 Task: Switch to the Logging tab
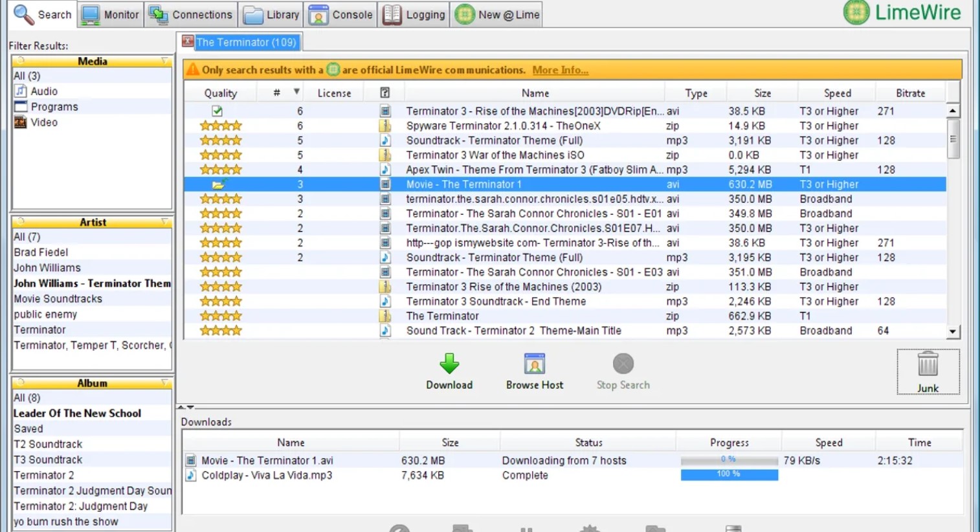tap(414, 14)
